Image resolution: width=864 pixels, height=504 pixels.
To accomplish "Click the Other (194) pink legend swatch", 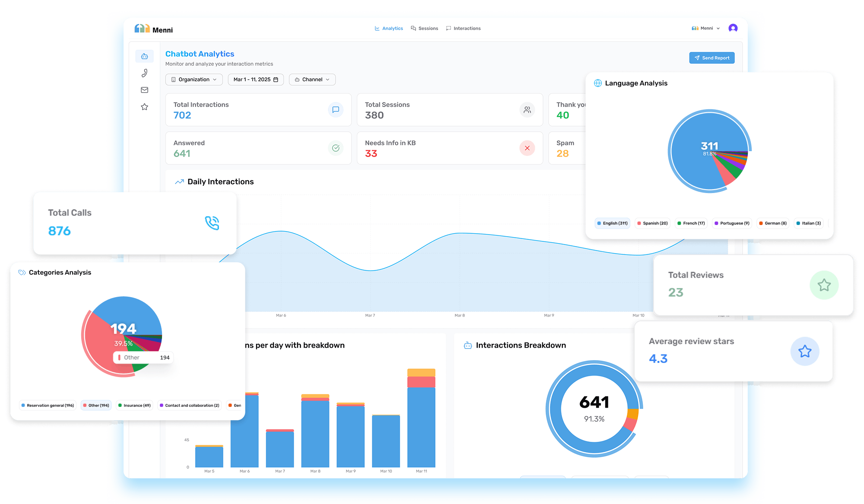I will (85, 406).
